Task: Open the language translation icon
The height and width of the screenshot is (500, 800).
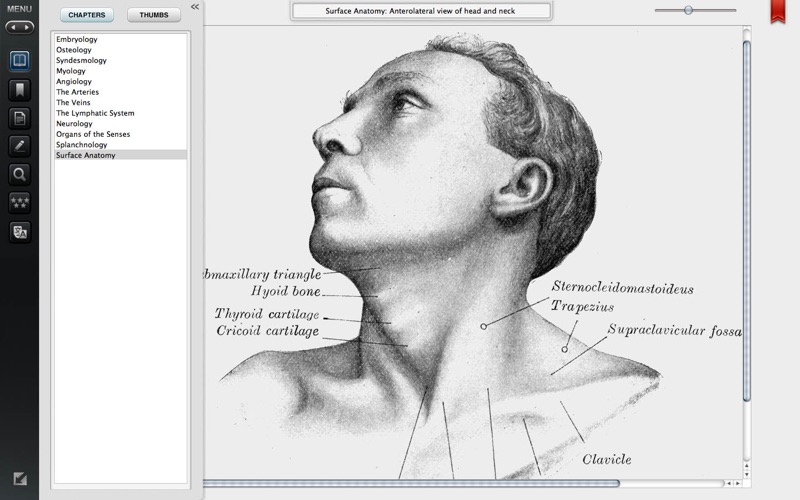Action: [19, 232]
